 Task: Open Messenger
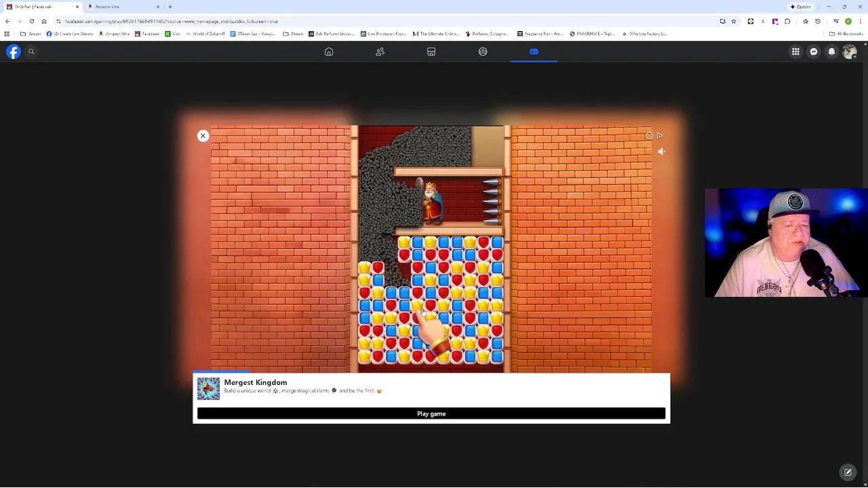coord(814,52)
